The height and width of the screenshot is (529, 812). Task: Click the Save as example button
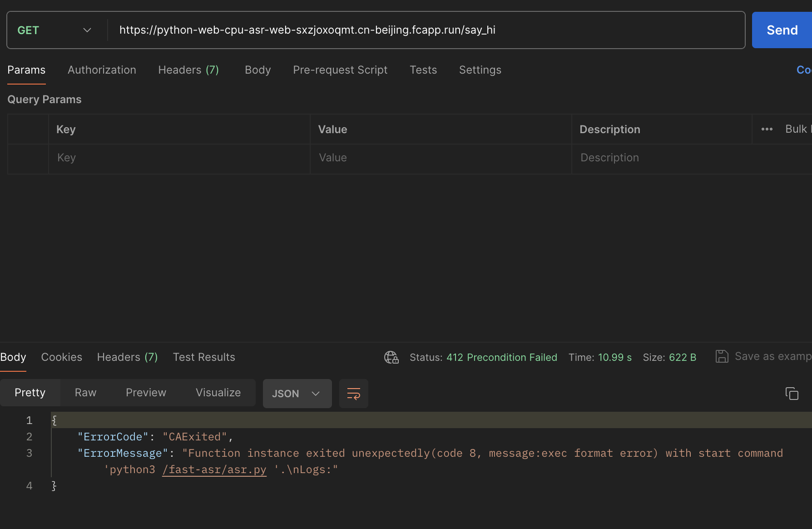tap(763, 356)
